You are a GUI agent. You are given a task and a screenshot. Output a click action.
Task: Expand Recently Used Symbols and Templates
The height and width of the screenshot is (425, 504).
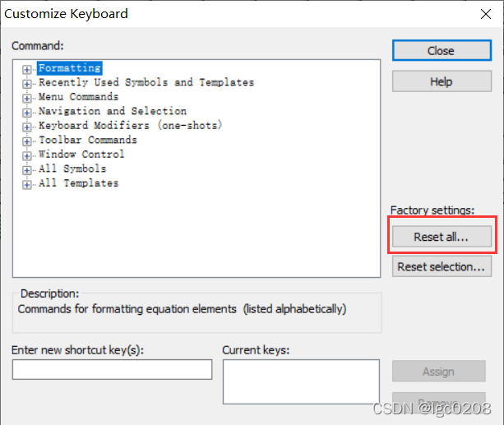click(27, 84)
